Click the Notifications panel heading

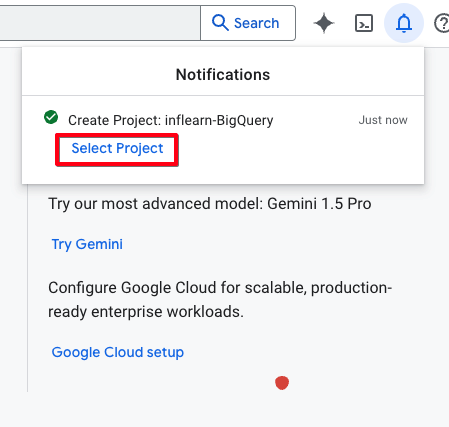point(223,74)
